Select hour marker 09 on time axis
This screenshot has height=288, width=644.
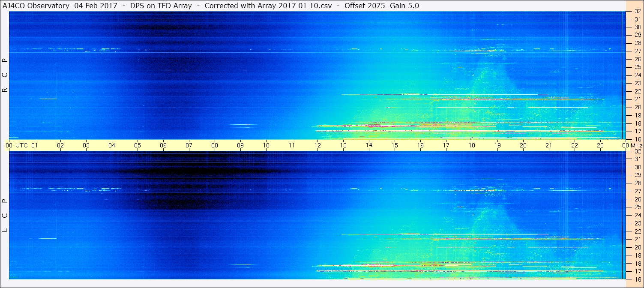point(240,145)
